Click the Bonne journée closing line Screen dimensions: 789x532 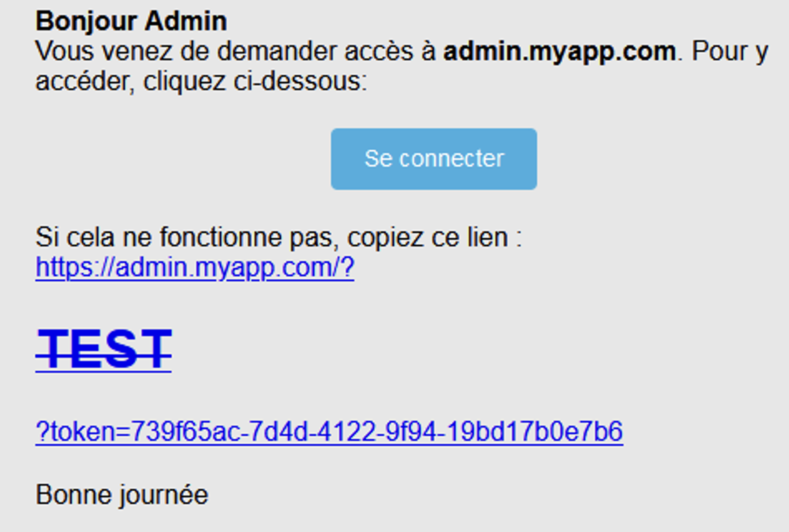122,495
